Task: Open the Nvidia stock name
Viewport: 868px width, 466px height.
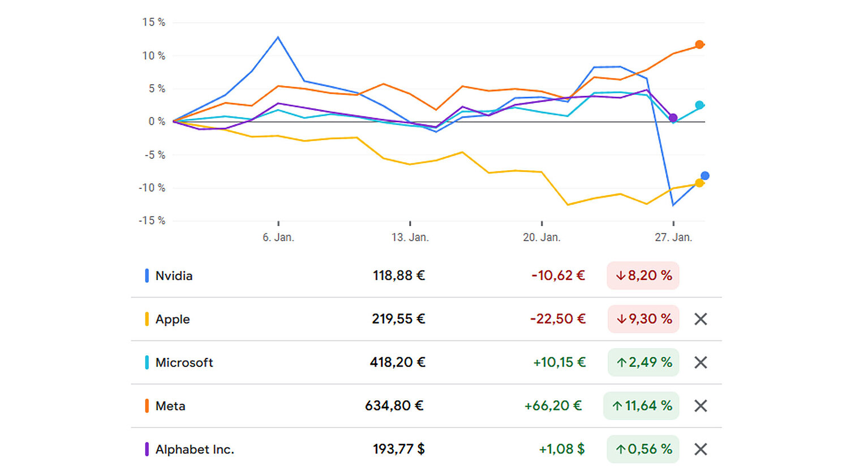Action: [174, 276]
